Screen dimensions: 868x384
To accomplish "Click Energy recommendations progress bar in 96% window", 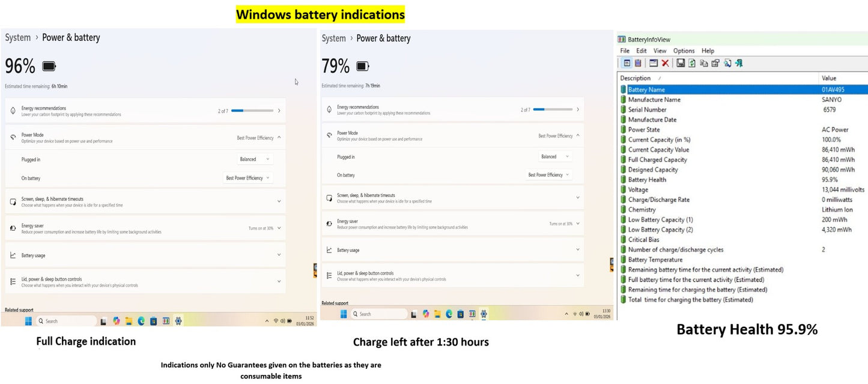I will [252, 111].
